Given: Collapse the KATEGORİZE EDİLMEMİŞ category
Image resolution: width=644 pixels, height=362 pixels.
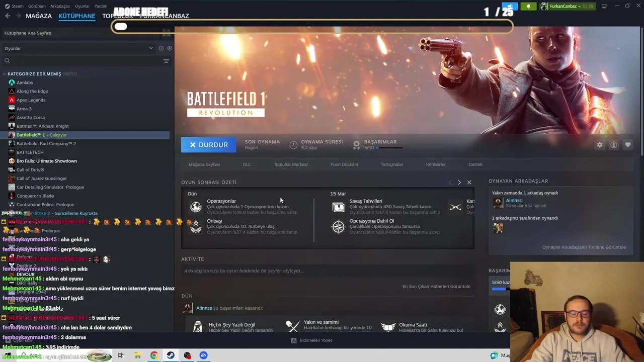Looking at the screenshot, I should click(5, 74).
